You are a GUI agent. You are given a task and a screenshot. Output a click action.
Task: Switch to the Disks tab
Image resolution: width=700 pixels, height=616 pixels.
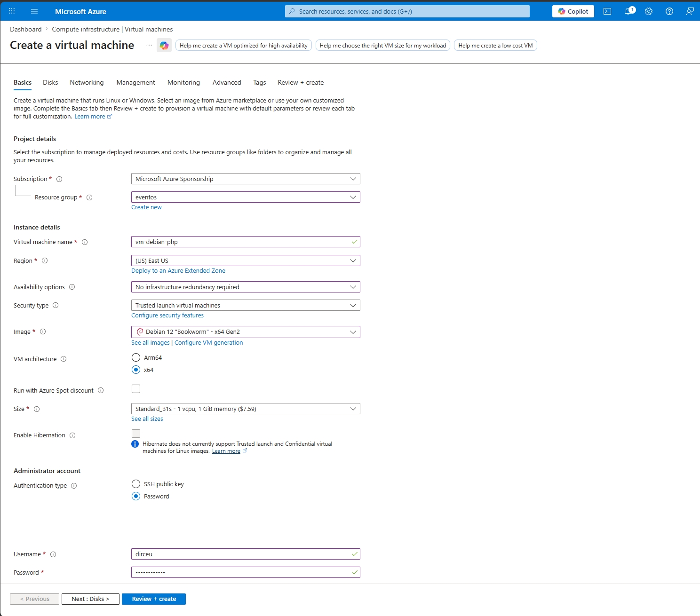[x=50, y=82]
